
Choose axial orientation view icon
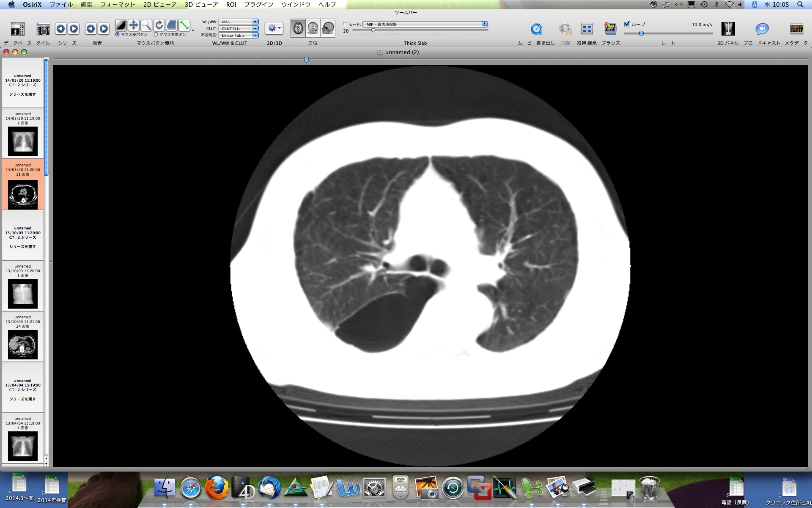pyautogui.click(x=298, y=28)
